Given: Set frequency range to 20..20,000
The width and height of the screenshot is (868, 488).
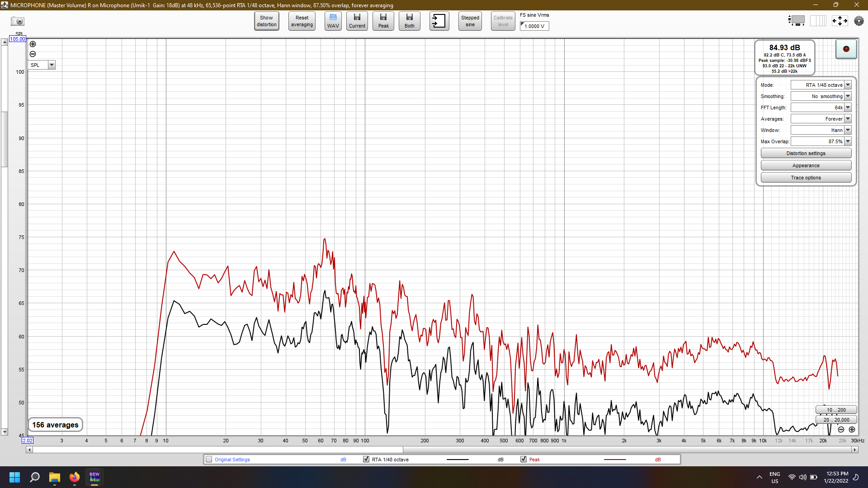Looking at the screenshot, I should click(x=836, y=420).
